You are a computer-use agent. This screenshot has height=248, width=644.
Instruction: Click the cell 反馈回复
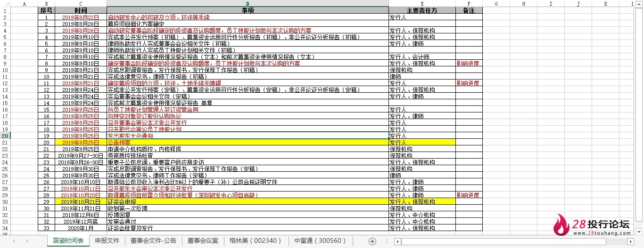pos(248,215)
